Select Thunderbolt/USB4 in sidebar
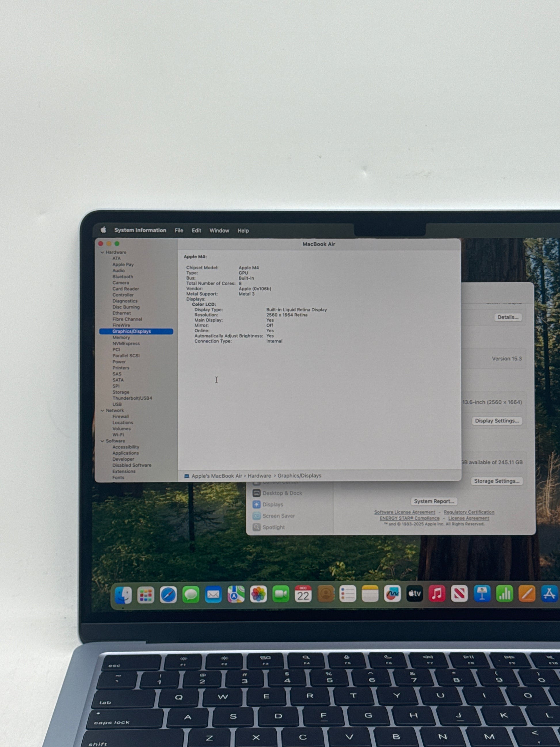Viewport: 560px width, 747px height. tap(132, 398)
